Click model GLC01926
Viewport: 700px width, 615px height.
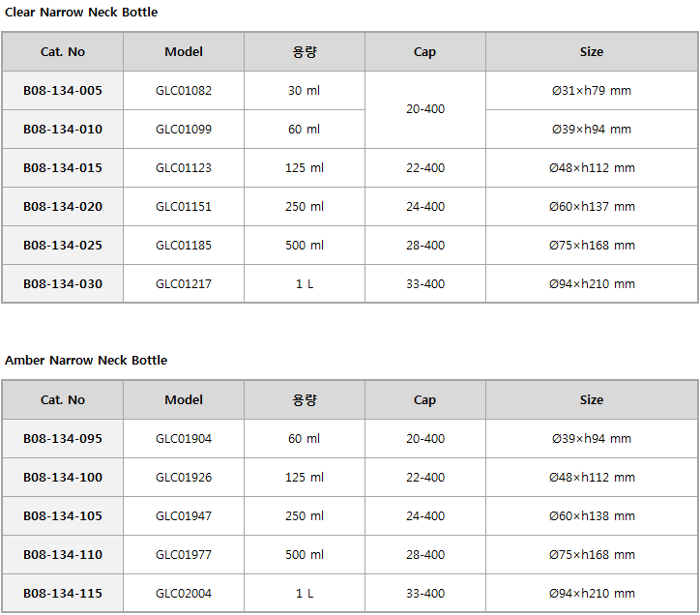pos(184,478)
